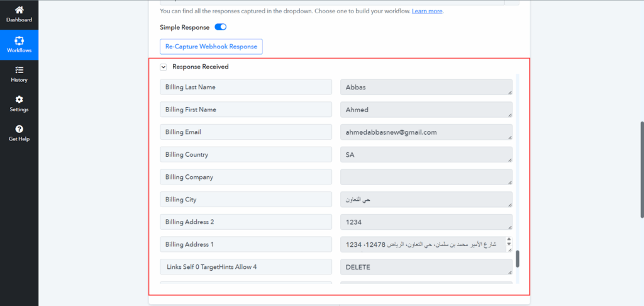
Task: Toggle the Simple Response switch
Action: pyautogui.click(x=221, y=27)
